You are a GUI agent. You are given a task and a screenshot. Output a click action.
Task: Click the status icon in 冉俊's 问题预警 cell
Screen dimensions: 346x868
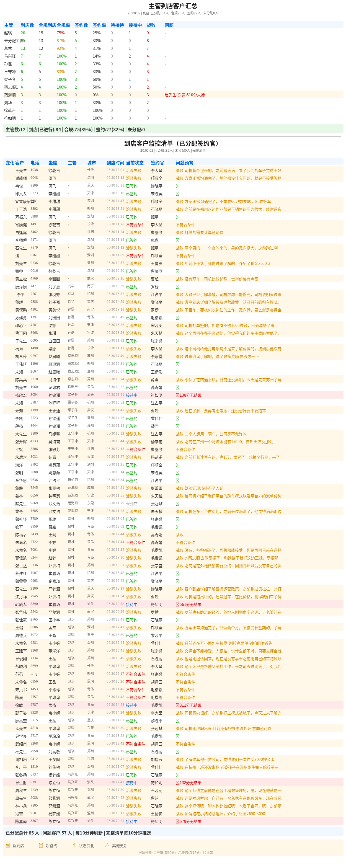coord(177,186)
